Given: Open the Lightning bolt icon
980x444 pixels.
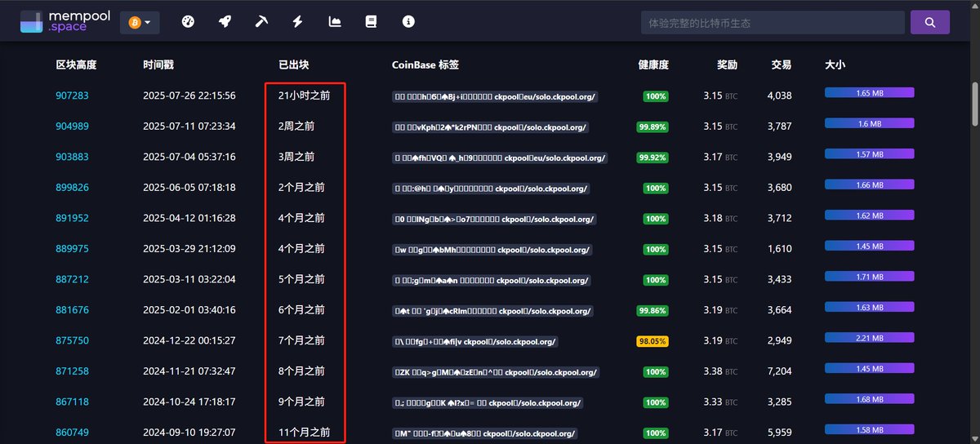Looking at the screenshot, I should click(x=297, y=22).
